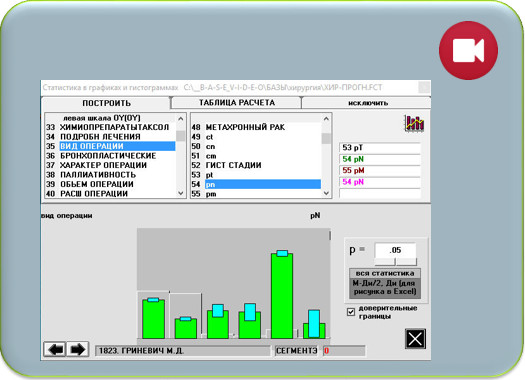Open the ТАБЛИЦА РАСЧЕТА tab

point(237,102)
